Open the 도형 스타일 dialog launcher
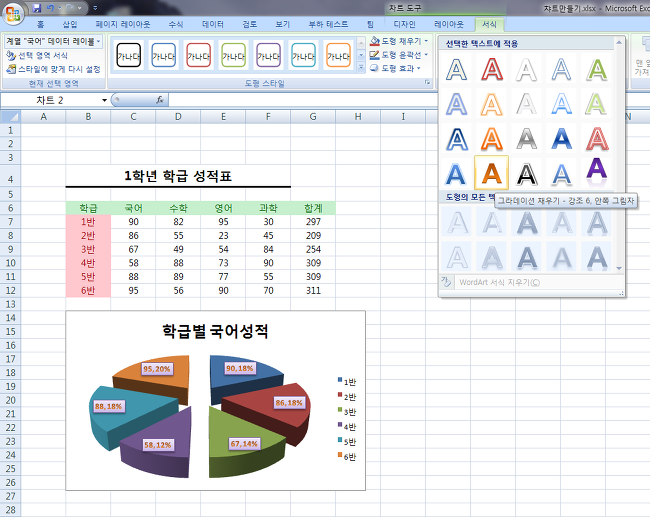Image resolution: width=650 pixels, height=517 pixels. pos(427,83)
